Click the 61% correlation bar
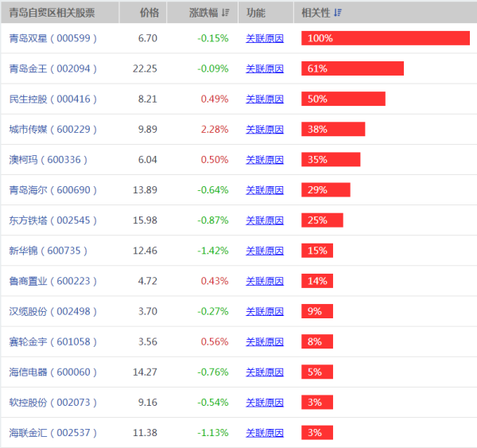Screen dimensions: 477x448 [x=352, y=68]
